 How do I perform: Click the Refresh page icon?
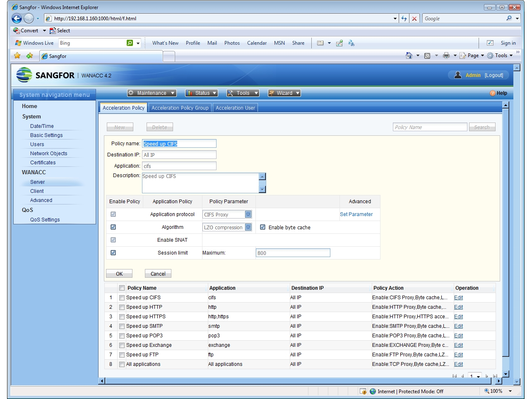(x=404, y=18)
